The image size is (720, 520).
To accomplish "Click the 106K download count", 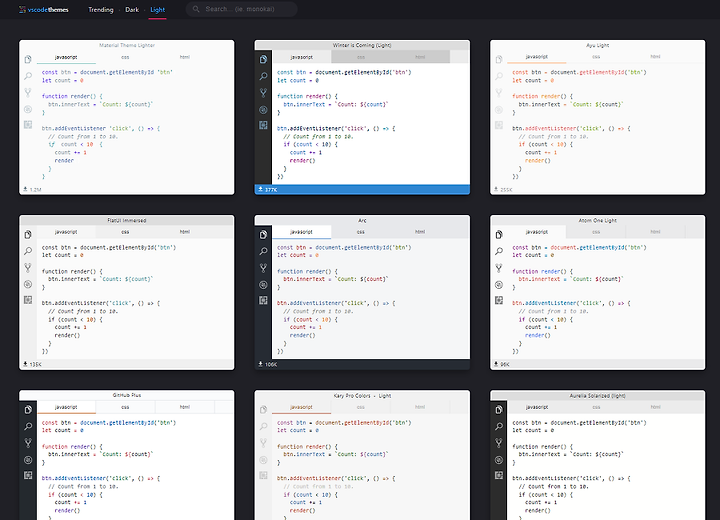I will click(x=268, y=364).
